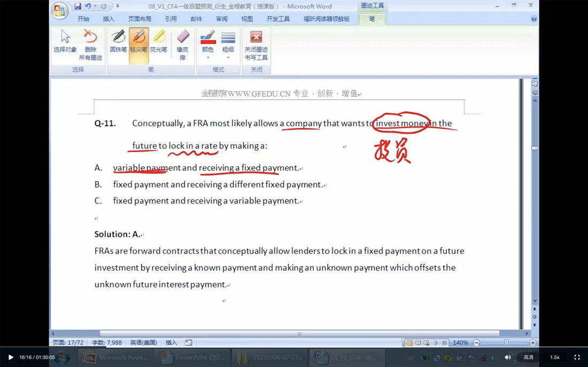The height and width of the screenshot is (367, 588).
Task: Close ink tools via 关闭墨迹书写工具
Action: coord(256,45)
